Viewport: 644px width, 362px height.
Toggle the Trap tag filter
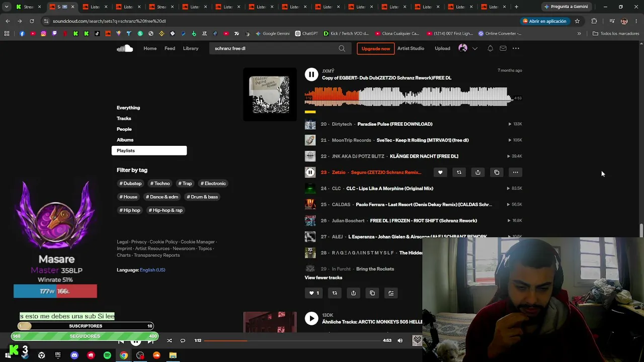pos(185,184)
